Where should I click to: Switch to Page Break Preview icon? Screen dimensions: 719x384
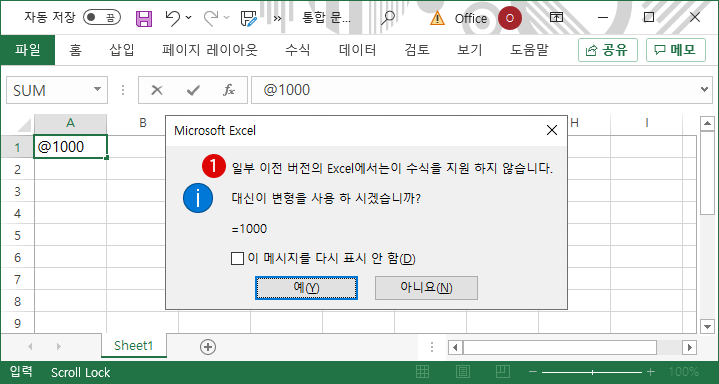coord(503,372)
